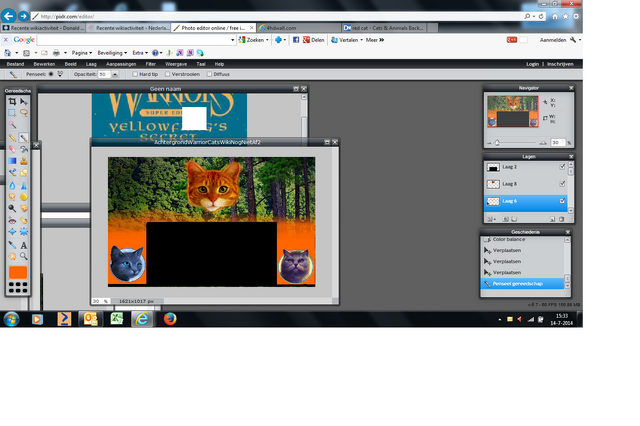Viewport: 640px width, 426px height.
Task: Pick the Gradient tool
Action: [x=12, y=161]
